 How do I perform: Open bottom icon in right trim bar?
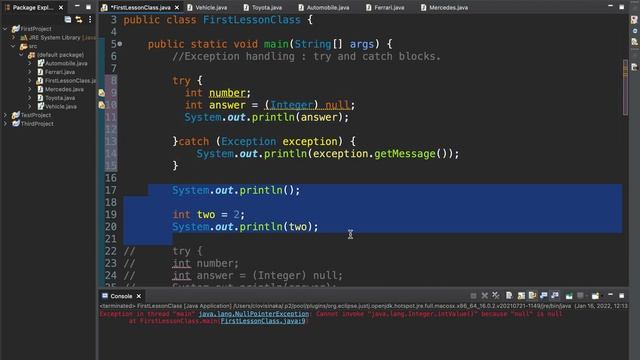coord(634,67)
